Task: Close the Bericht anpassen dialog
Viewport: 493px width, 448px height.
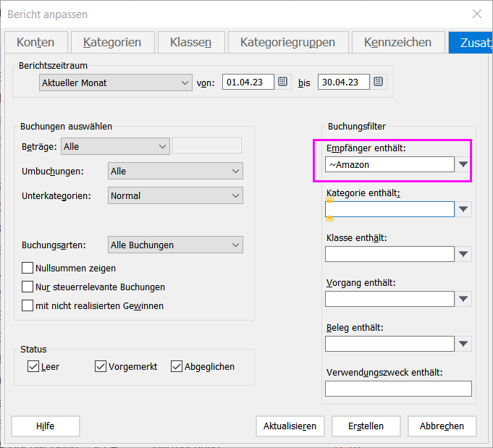Action: click(x=476, y=14)
